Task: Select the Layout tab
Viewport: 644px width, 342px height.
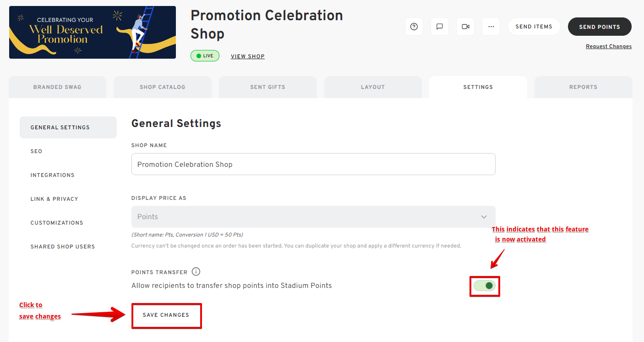Action: [373, 87]
